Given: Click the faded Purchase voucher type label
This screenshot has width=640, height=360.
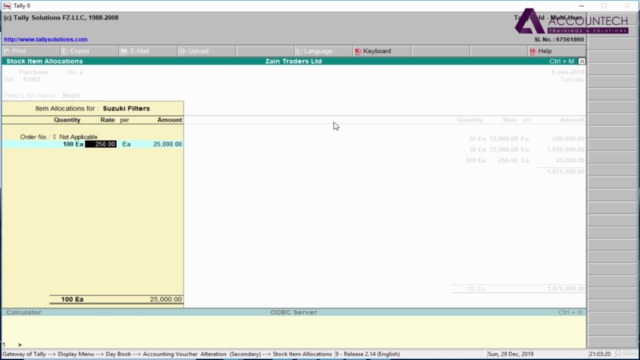Looking at the screenshot, I should click(x=33, y=72).
